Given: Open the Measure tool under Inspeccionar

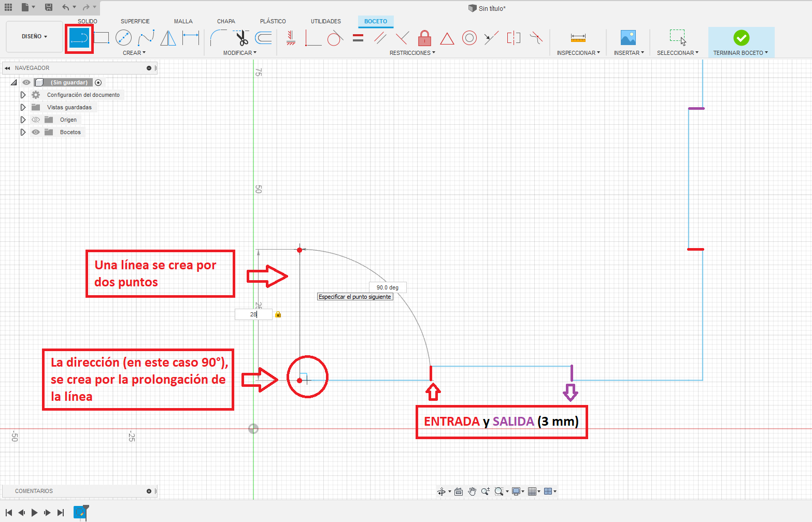Looking at the screenshot, I should pos(578,38).
